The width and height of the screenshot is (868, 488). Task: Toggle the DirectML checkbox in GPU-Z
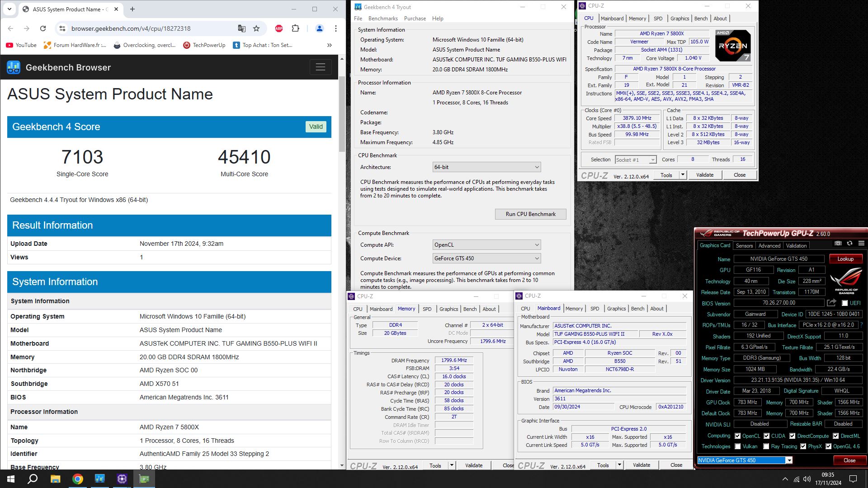[x=836, y=436]
